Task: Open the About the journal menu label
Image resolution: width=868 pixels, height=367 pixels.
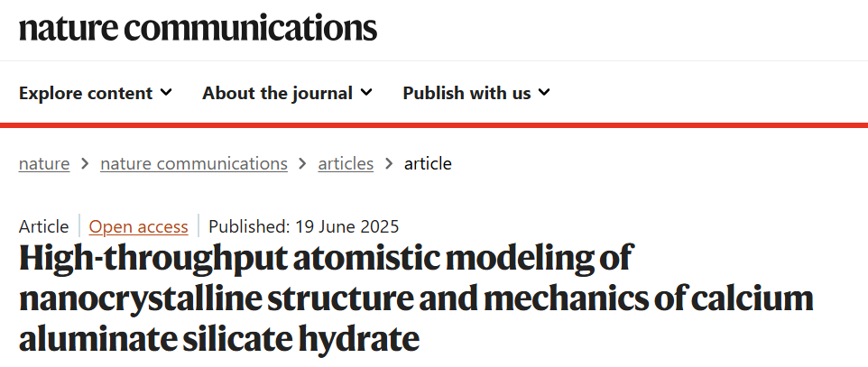Action: tap(277, 93)
